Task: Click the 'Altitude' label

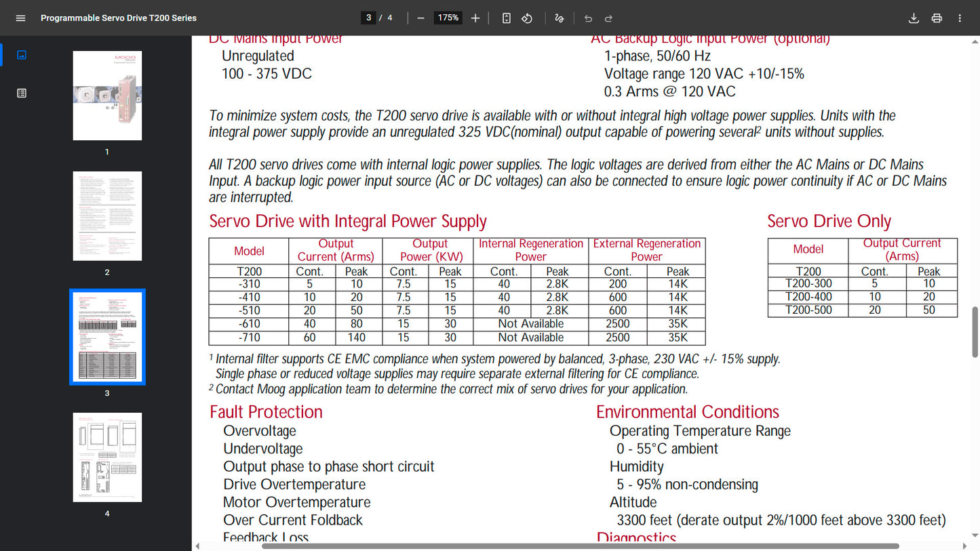Action: 633,502
